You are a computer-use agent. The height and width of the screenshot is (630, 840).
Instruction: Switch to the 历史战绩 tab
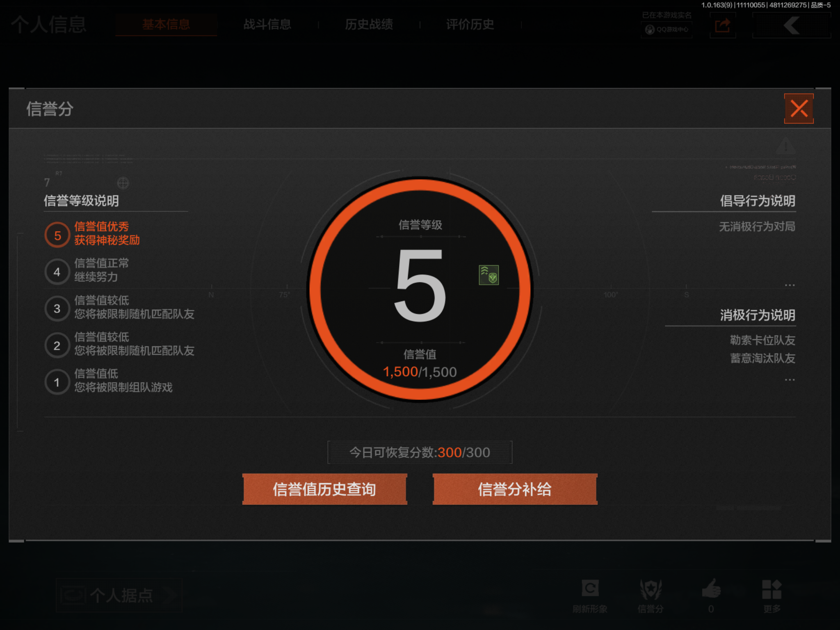click(369, 25)
